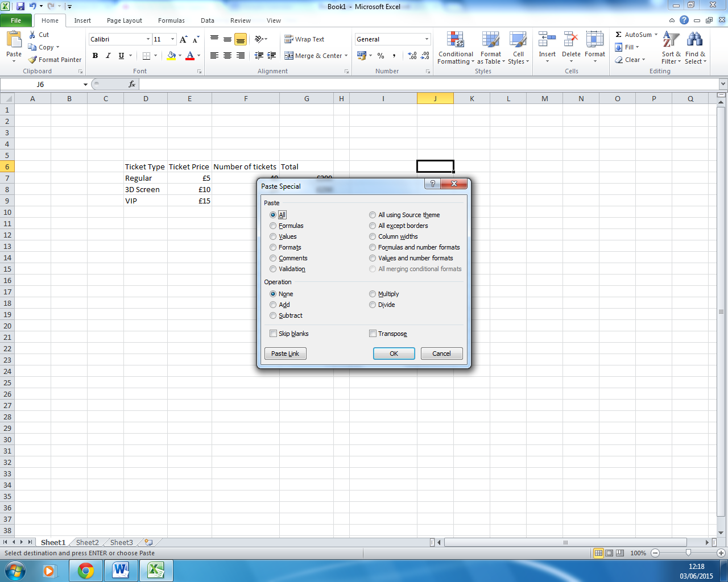Apply Percent Style number format
This screenshot has width=728, height=582.
click(x=380, y=56)
